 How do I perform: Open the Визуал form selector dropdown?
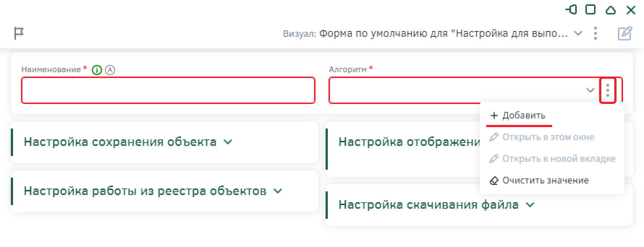[578, 34]
